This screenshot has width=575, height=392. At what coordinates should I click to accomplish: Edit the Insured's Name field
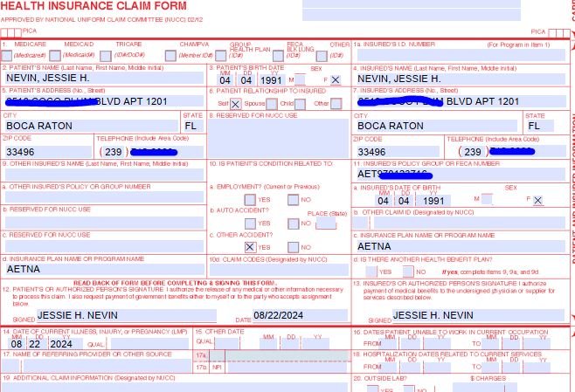461,79
